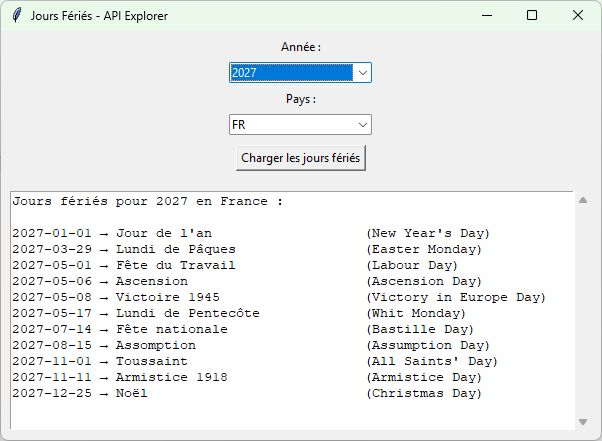Expand the Pays dropdown arrow
602x441 pixels.
tap(363, 125)
